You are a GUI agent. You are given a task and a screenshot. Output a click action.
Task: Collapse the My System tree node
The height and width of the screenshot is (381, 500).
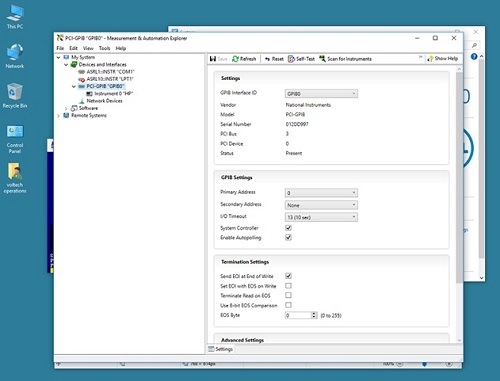[x=58, y=57]
